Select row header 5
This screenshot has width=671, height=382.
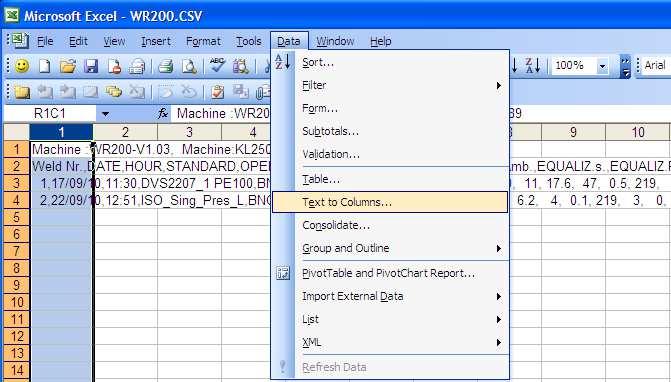click(16, 217)
